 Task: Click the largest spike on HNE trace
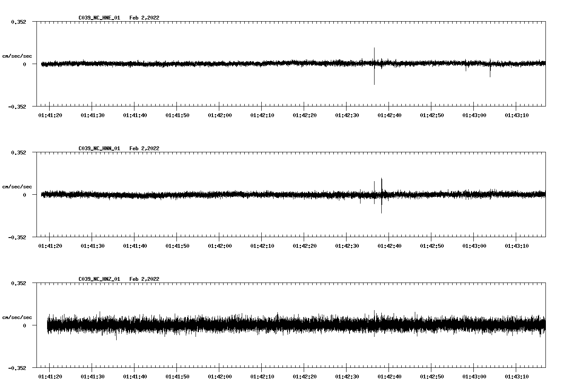click(x=374, y=66)
